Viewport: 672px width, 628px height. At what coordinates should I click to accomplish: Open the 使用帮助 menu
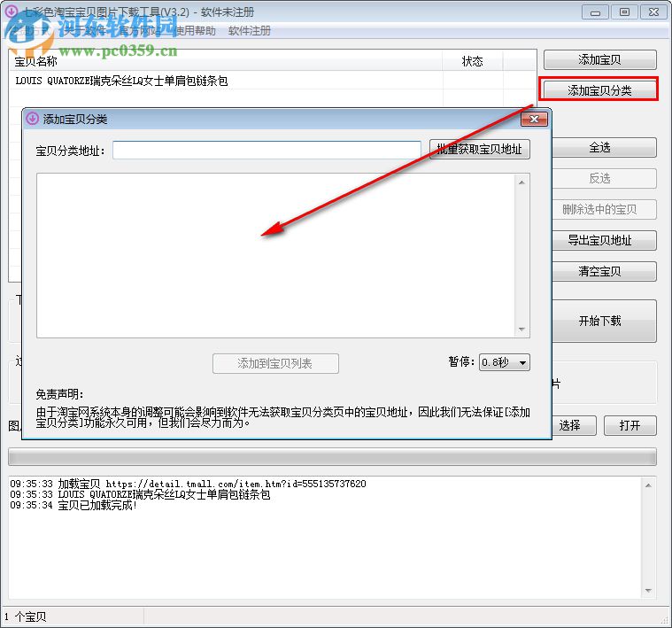[196, 31]
